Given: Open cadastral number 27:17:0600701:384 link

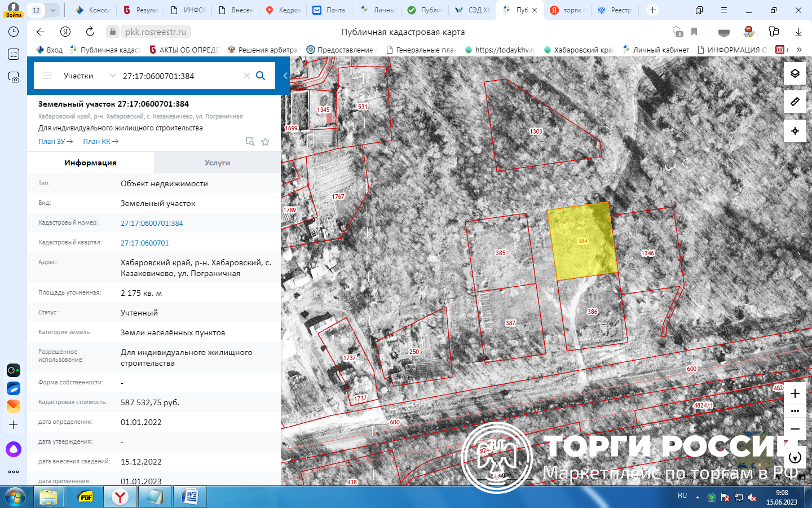Looking at the screenshot, I should pos(152,223).
